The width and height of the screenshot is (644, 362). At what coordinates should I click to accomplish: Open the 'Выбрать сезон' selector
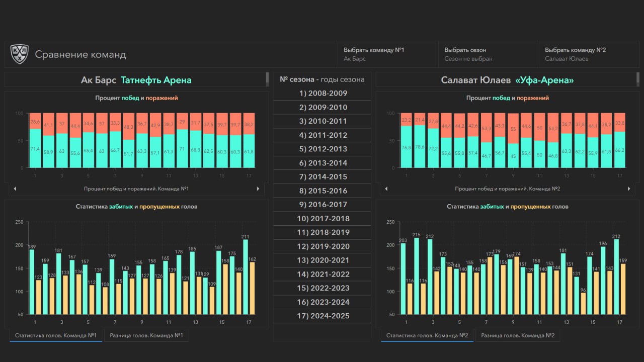coord(489,54)
